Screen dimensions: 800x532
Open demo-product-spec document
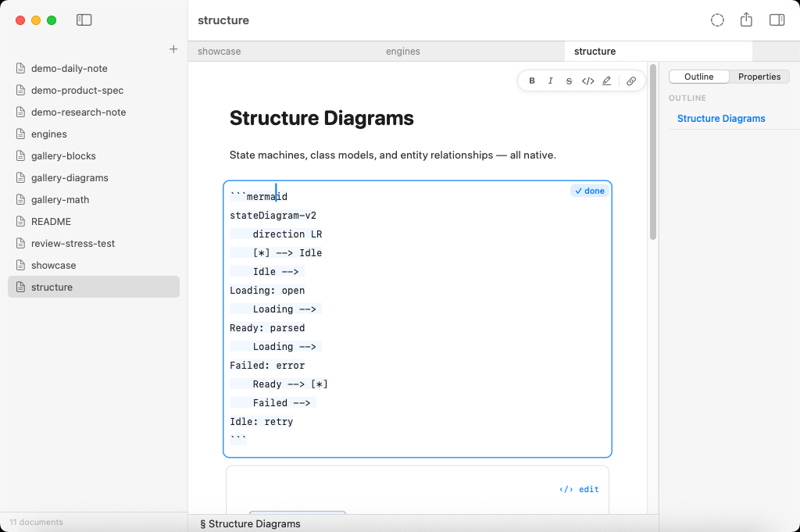94,91
